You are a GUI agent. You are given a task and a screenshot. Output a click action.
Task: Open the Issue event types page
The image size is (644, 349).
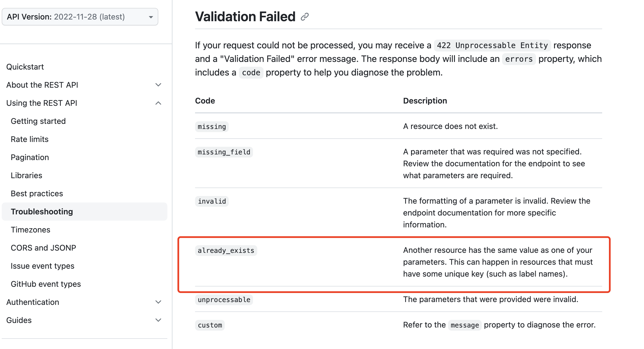(43, 266)
